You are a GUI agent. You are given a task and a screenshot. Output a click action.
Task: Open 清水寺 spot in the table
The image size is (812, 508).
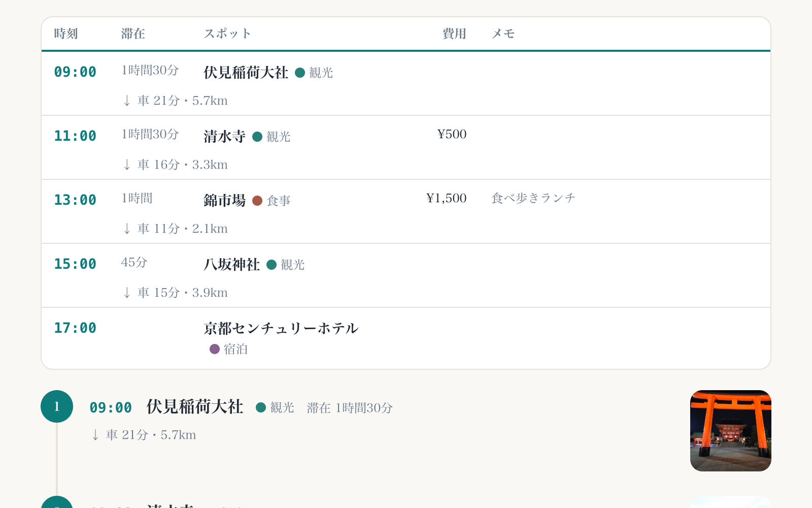[225, 137]
